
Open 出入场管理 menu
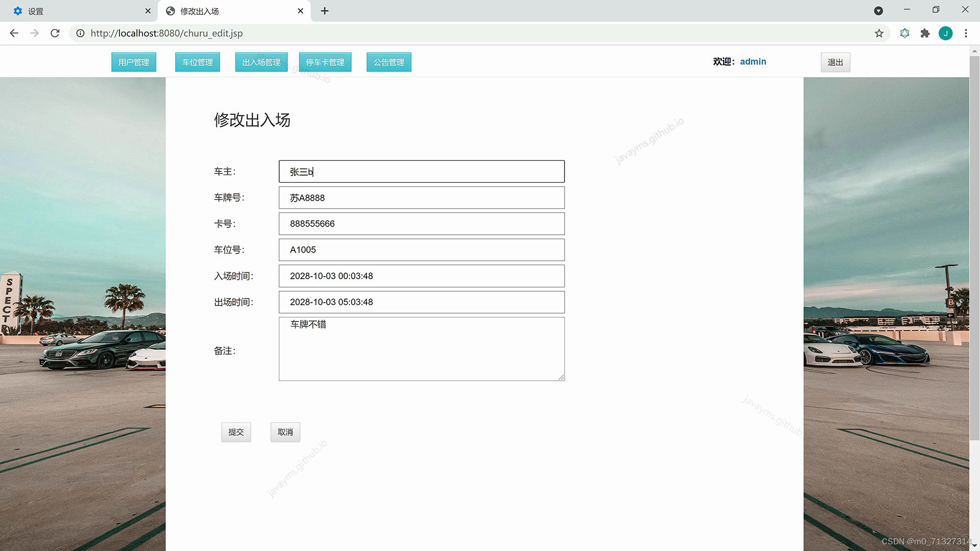click(261, 62)
